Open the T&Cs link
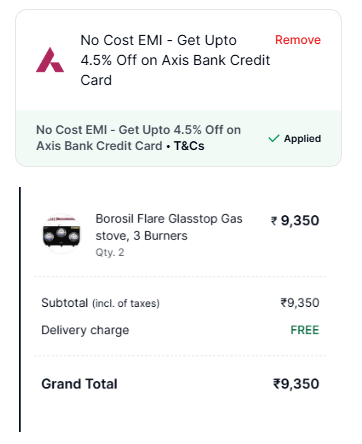The image size is (362, 444). coord(189,146)
